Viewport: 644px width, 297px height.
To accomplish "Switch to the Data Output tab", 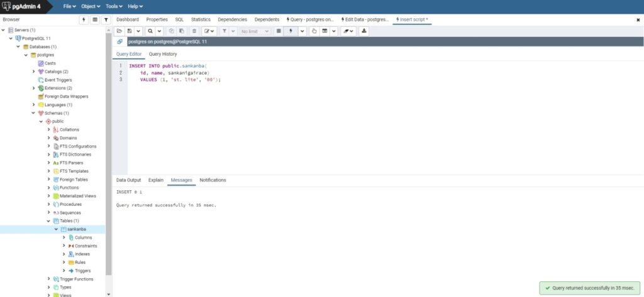I will tap(128, 180).
